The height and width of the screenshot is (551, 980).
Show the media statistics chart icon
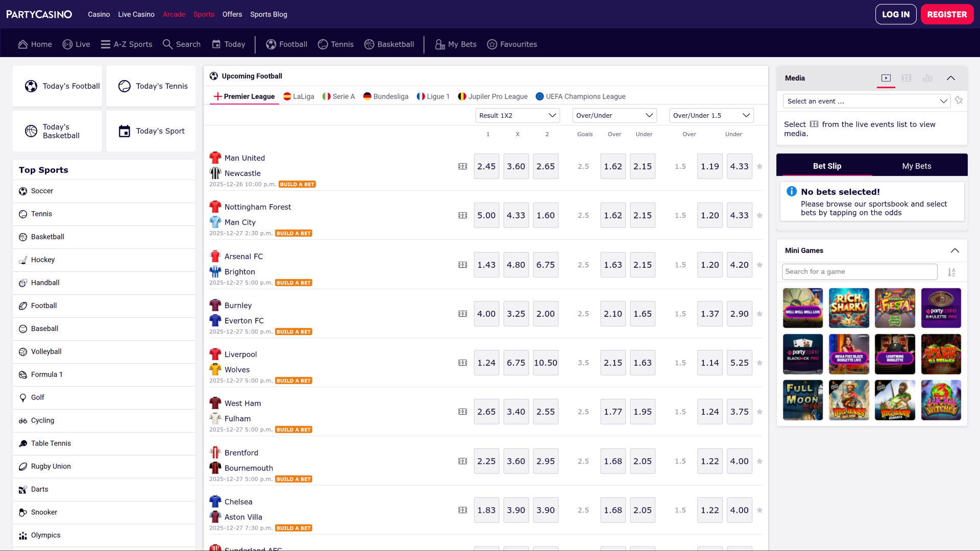927,78
